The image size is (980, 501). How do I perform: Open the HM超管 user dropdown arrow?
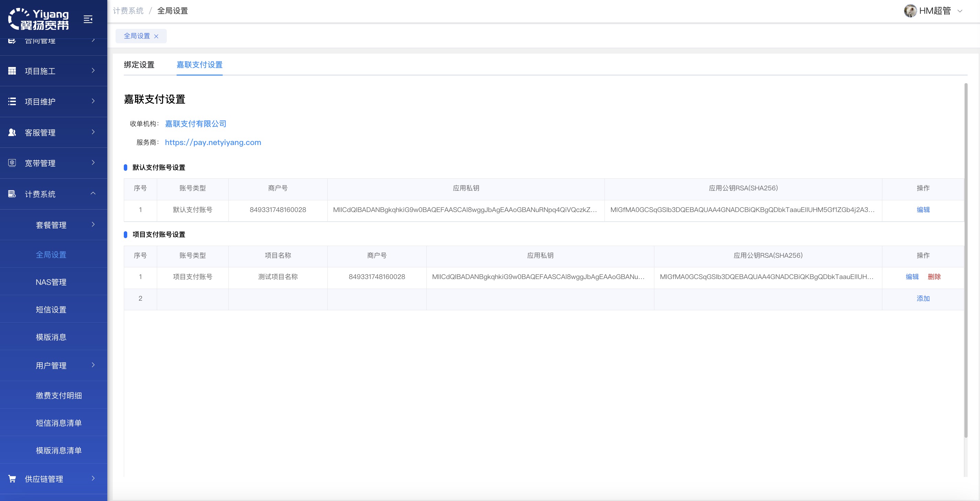tap(960, 11)
